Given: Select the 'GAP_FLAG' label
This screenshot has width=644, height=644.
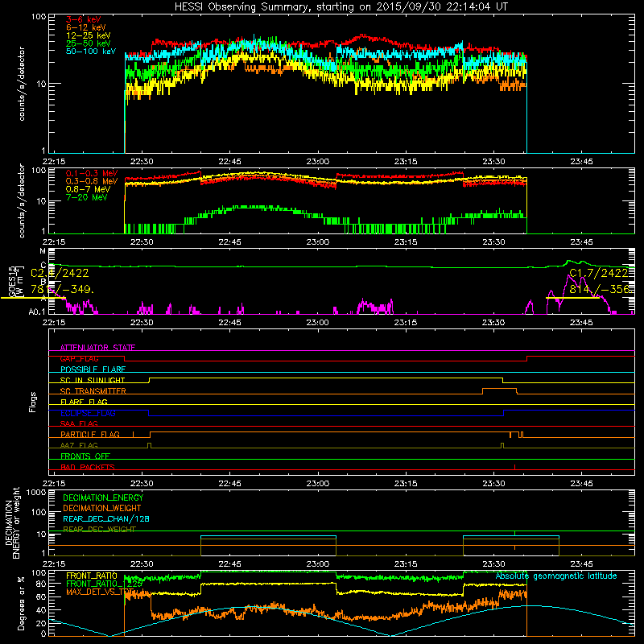Looking at the screenshot, I should pyautogui.click(x=79, y=358).
